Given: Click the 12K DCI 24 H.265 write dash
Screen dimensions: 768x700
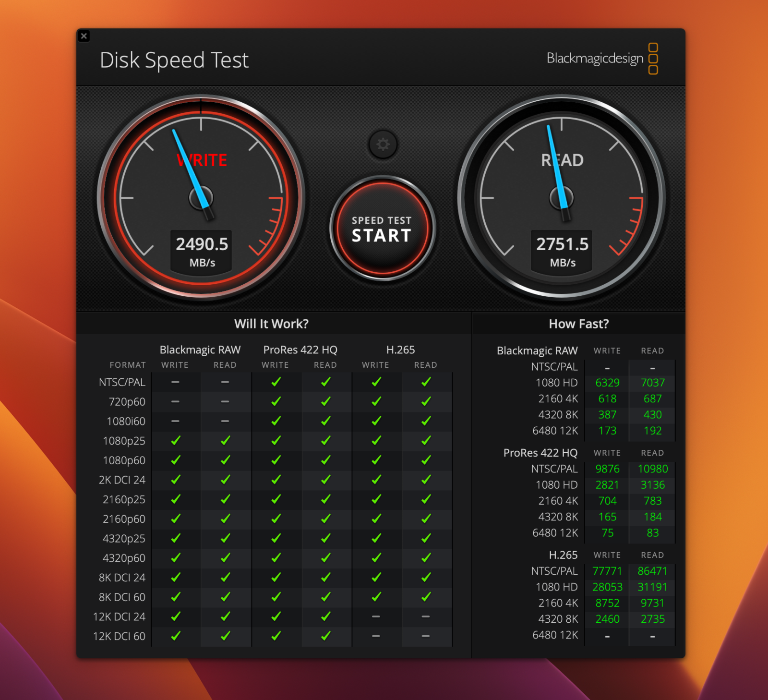Looking at the screenshot, I should (x=376, y=616).
